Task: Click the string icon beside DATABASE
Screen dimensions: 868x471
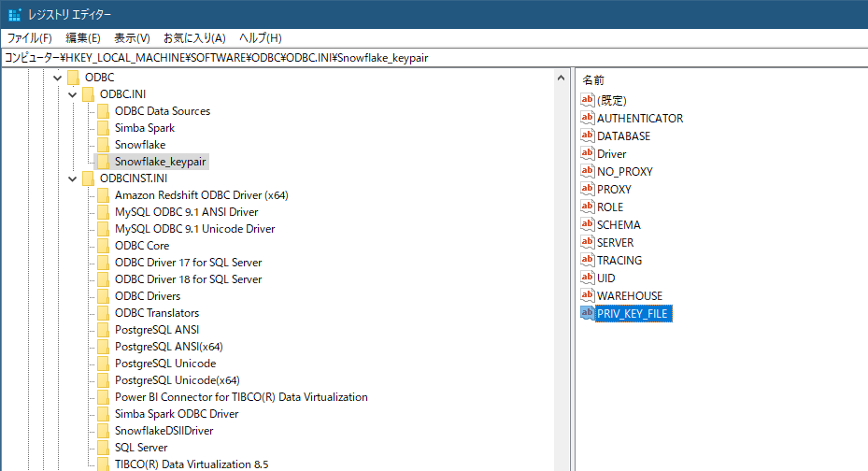Action: coord(588,136)
